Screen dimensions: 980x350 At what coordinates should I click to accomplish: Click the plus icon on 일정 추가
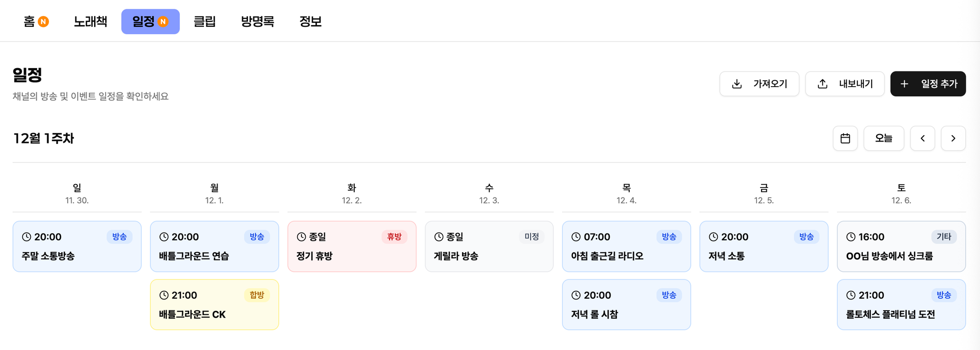(x=905, y=84)
